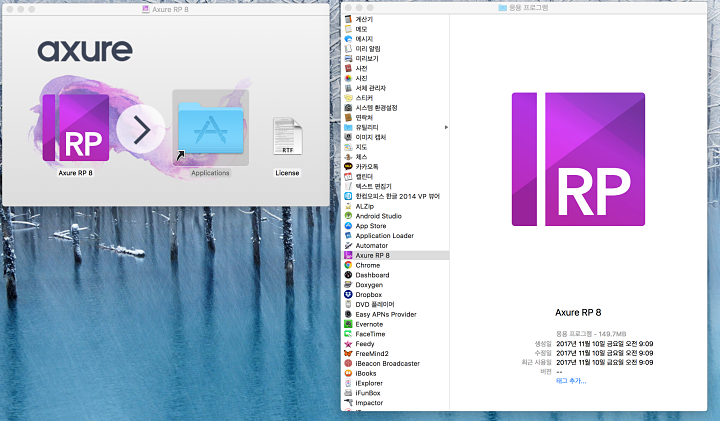This screenshot has height=421, width=720.
Task: Select the 계산기 (Calculator) app icon
Action: point(348,19)
